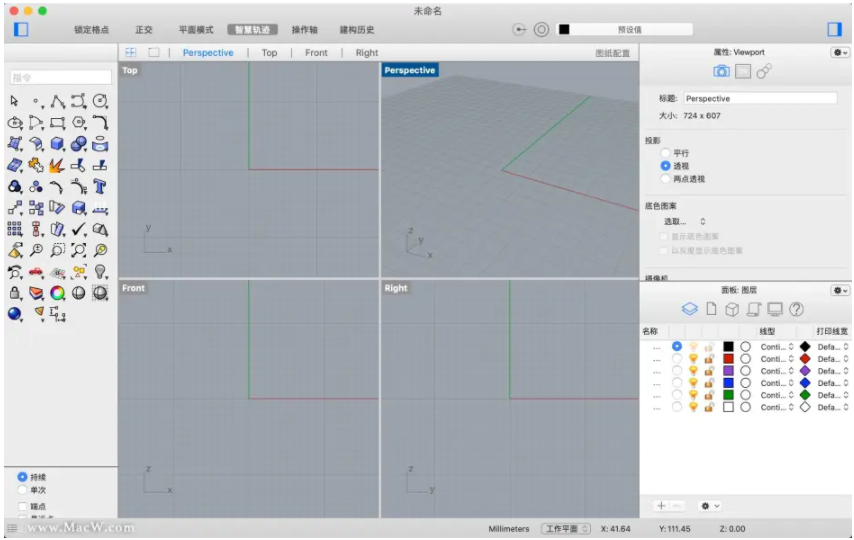This screenshot has width=854, height=540.
Task: Make the red layer current
Action: tap(676, 359)
